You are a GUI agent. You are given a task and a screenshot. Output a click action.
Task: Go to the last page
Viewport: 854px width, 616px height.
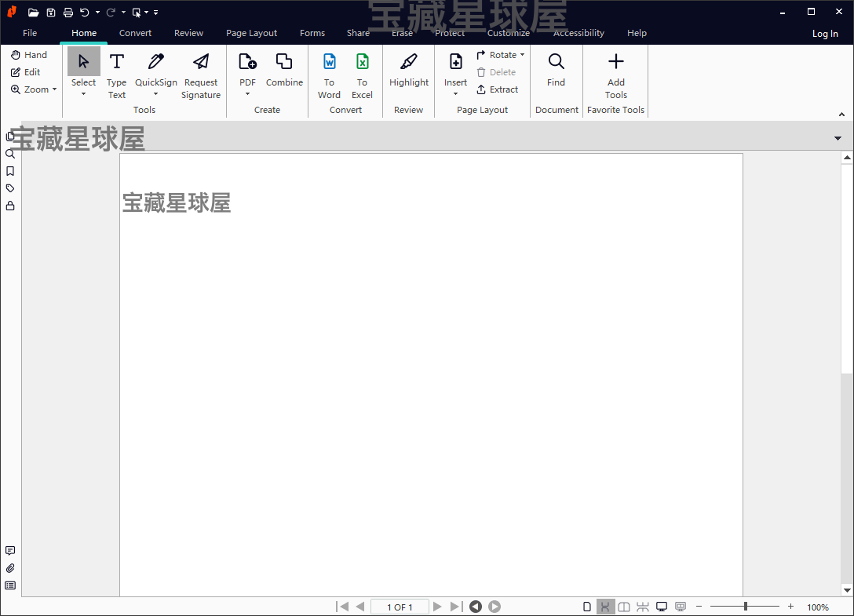pos(456,607)
